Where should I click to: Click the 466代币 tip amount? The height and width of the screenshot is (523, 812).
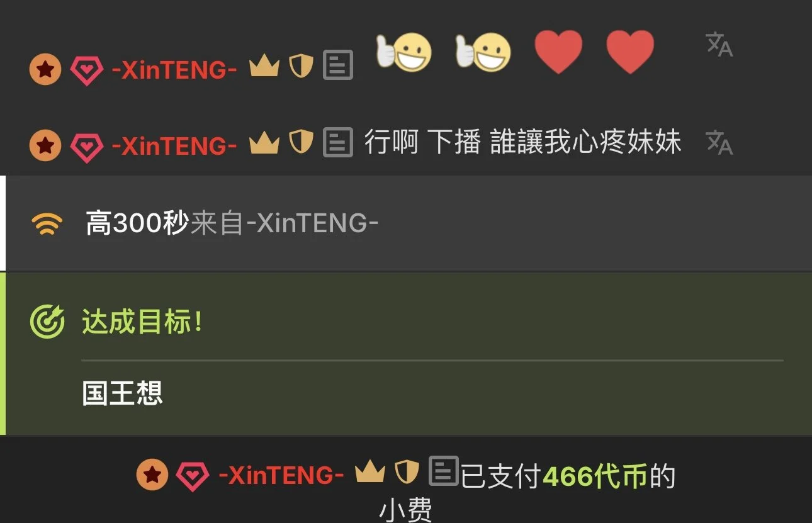coord(595,476)
